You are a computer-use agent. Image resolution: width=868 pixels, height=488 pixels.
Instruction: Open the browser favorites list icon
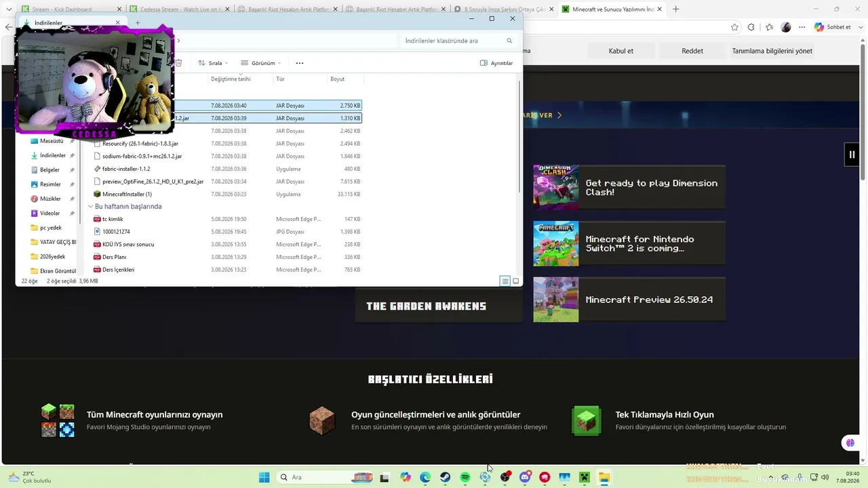[769, 27]
